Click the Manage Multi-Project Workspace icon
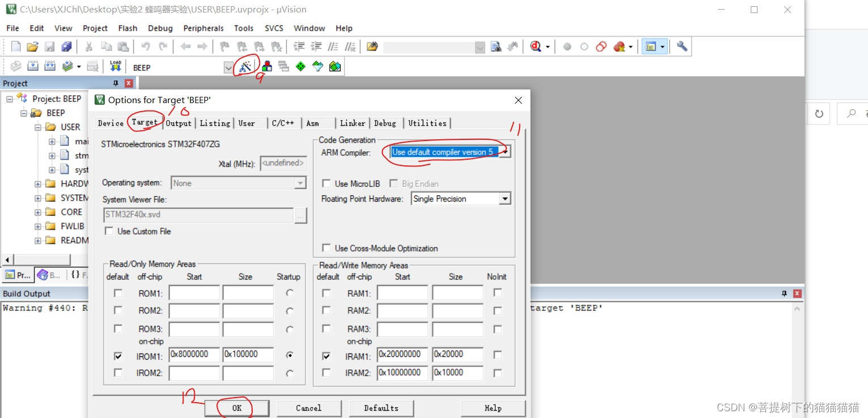The width and height of the screenshot is (868, 418). (x=283, y=66)
